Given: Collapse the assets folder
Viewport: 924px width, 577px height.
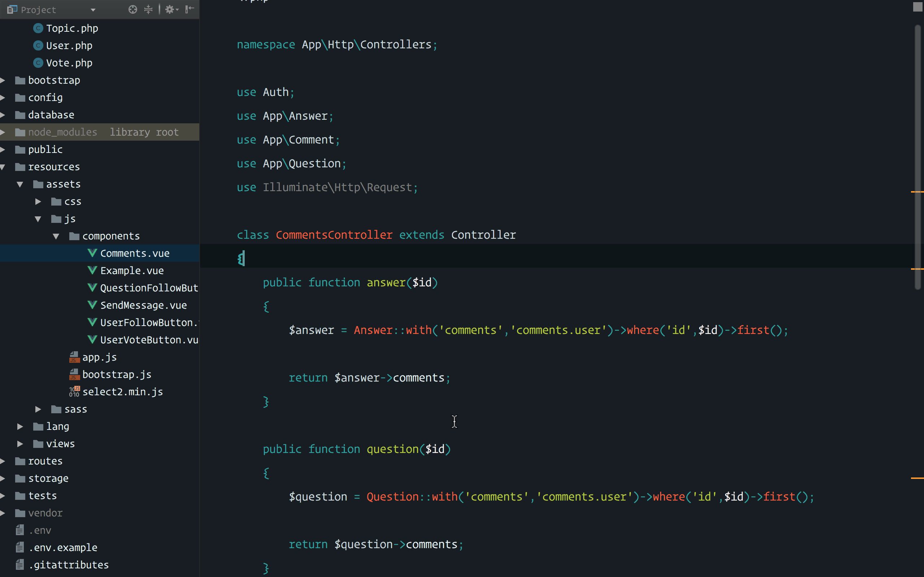Looking at the screenshot, I should point(20,184).
